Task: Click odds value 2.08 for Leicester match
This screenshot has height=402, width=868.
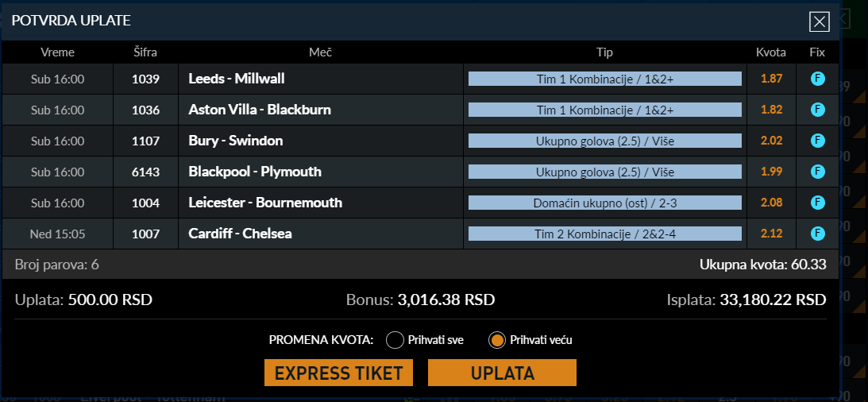Action: pyautogui.click(x=772, y=203)
